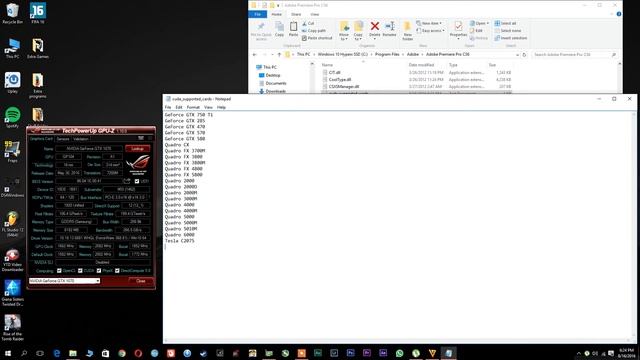Toggle the OpenCL checkbox in GPU-Z
Viewport: 640px width, 360px height.
(x=59, y=271)
